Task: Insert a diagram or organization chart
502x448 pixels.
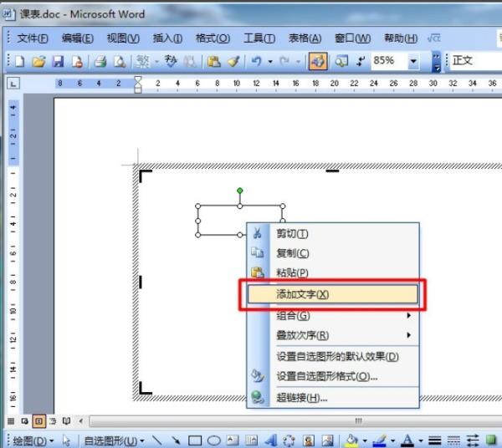Action: tap(289, 441)
